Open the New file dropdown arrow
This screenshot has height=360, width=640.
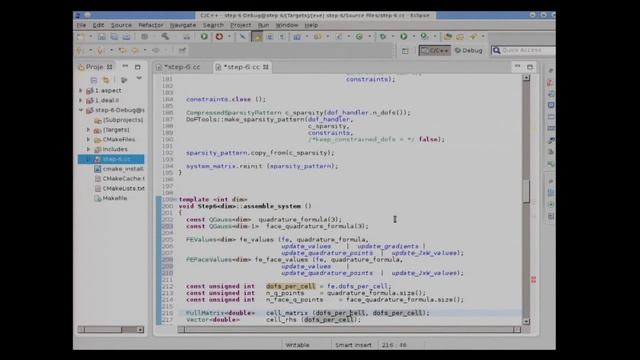coord(91,37)
